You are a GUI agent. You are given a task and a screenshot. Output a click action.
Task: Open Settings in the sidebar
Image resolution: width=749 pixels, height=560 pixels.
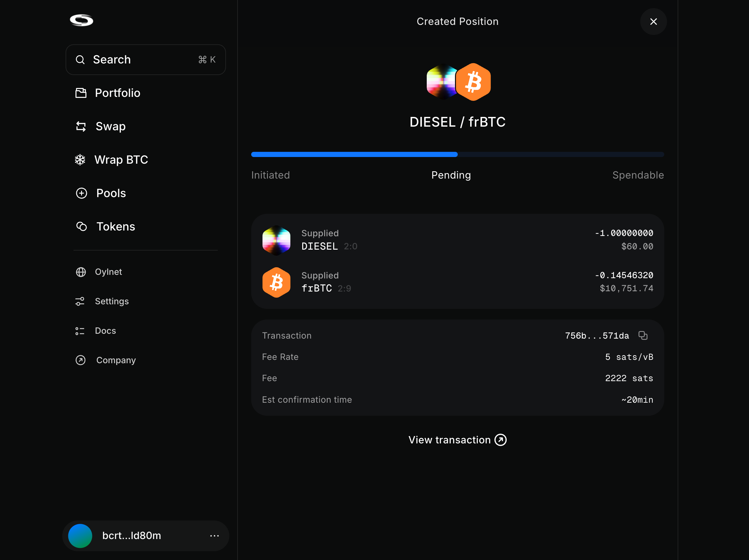111,301
